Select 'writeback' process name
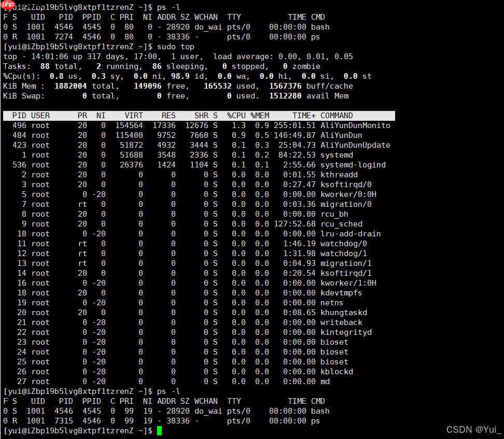Screen dimensions: 504x439 [x=341, y=322]
